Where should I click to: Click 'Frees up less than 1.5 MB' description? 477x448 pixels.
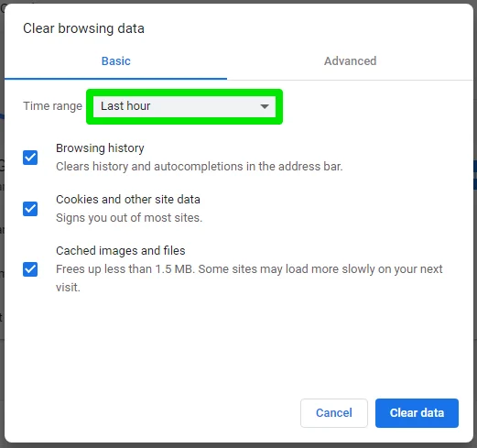pyautogui.click(x=249, y=279)
